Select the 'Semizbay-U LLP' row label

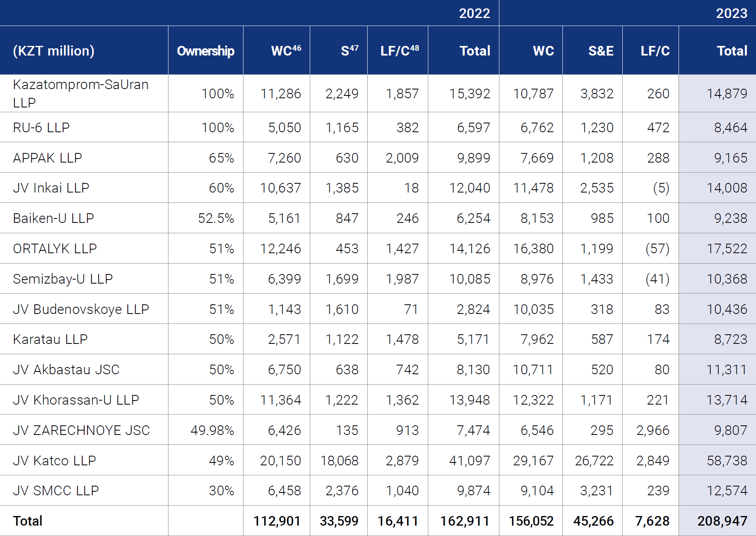pyautogui.click(x=63, y=279)
